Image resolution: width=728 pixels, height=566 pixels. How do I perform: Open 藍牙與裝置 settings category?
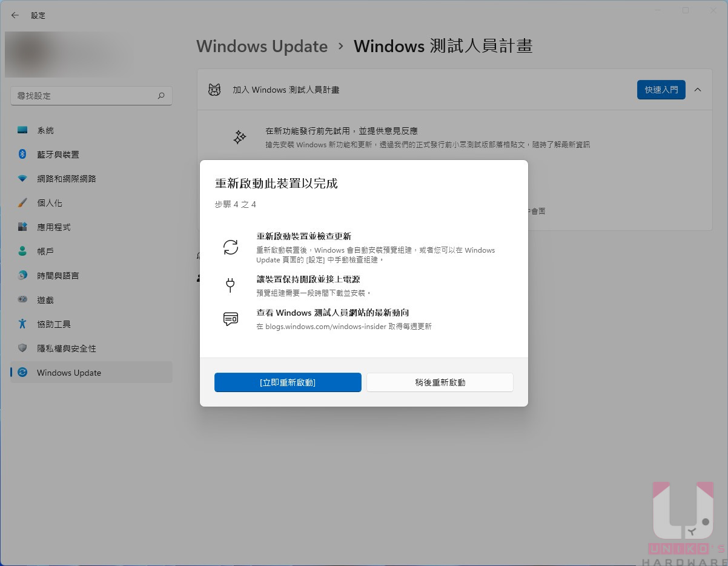[91, 155]
